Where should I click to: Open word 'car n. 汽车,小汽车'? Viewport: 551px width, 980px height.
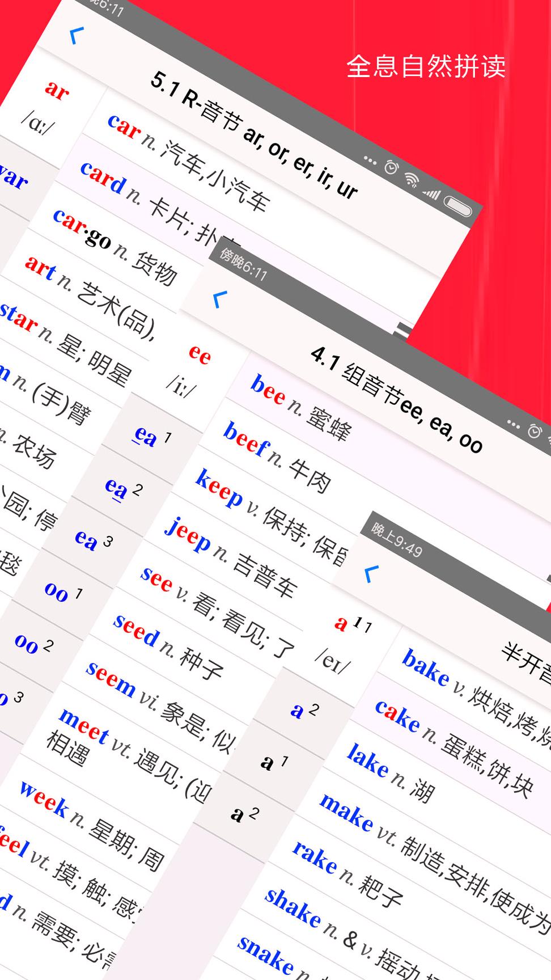click(188, 162)
